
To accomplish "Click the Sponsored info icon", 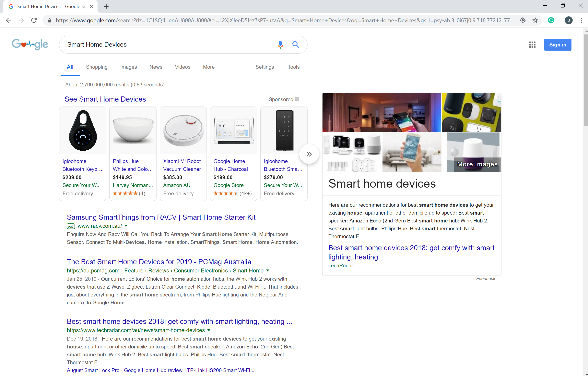I will click(297, 99).
